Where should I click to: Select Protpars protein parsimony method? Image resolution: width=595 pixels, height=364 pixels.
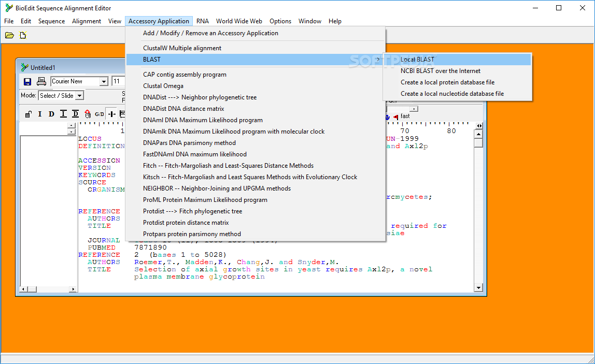pos(256,234)
